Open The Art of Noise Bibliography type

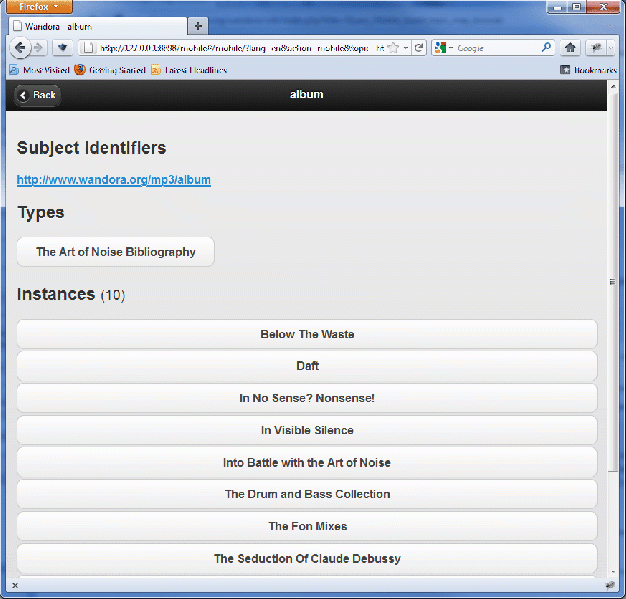click(x=116, y=252)
